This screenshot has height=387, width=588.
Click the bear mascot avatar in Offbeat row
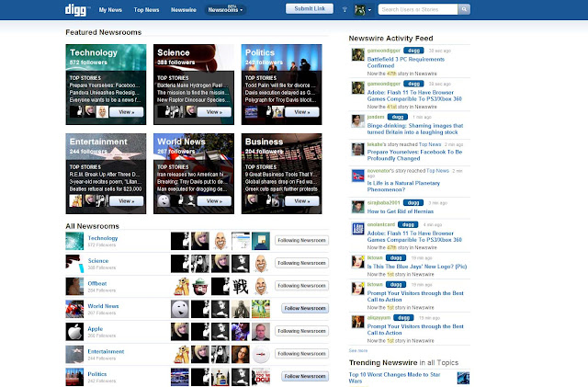(200, 287)
